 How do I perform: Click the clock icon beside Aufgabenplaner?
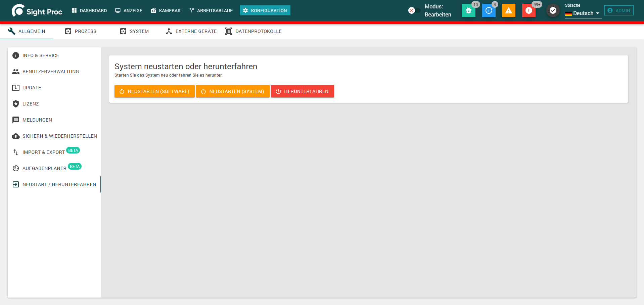[x=16, y=168]
